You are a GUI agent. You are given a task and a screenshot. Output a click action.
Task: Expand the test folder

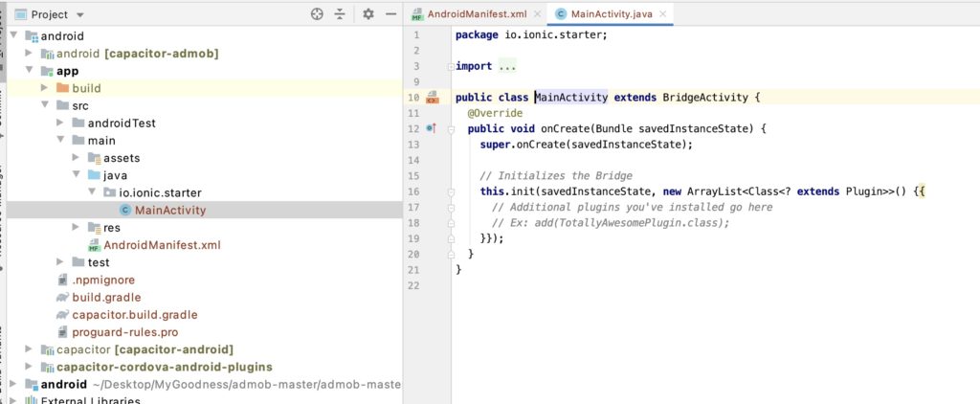[x=60, y=262]
